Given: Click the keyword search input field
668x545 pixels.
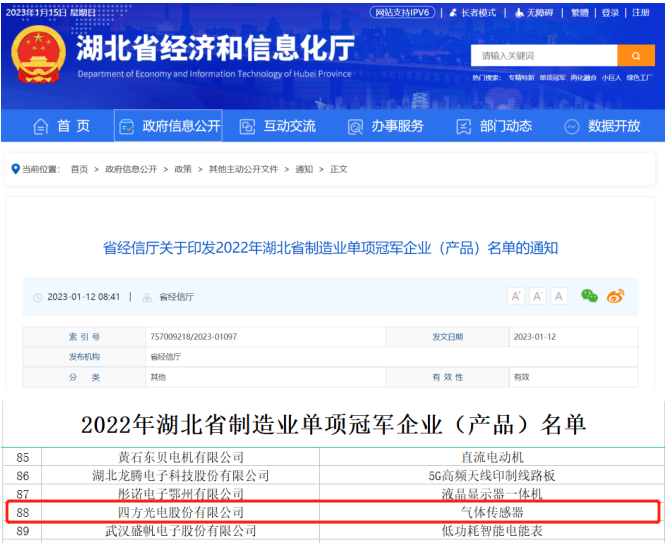Looking at the screenshot, I should [543, 55].
